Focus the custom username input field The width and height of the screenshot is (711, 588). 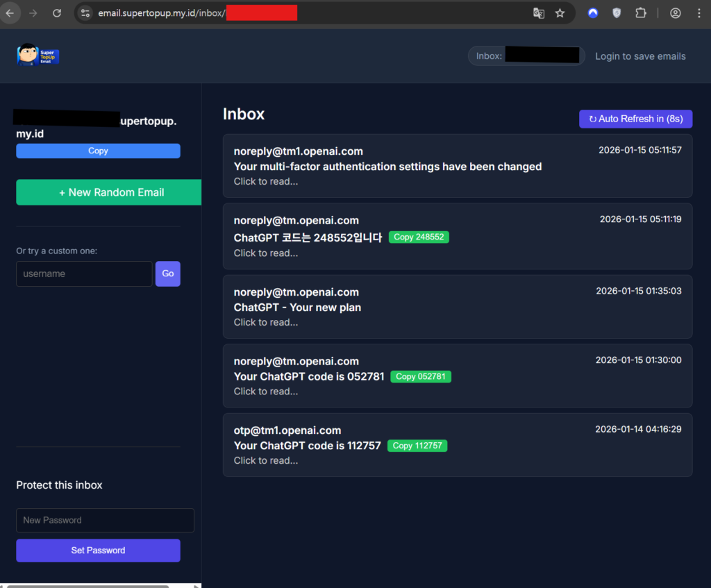84,274
